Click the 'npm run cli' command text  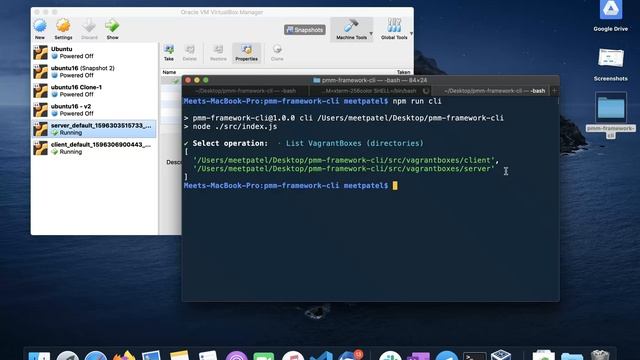tap(417, 101)
